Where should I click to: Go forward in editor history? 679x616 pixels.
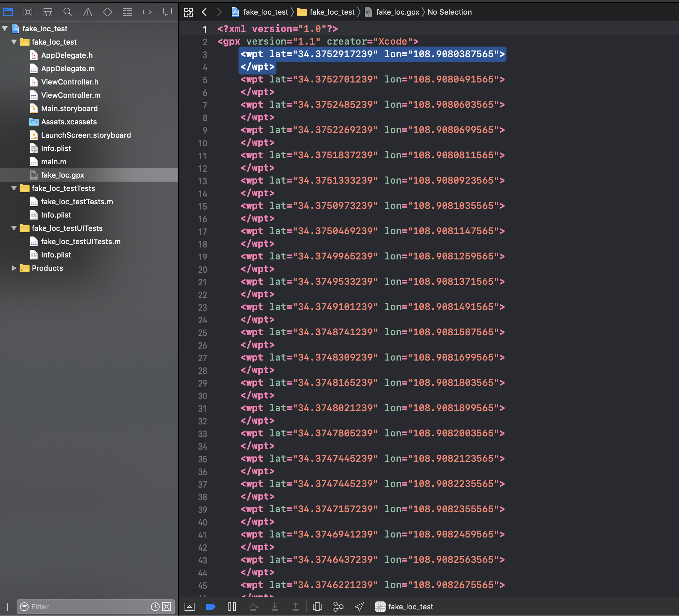point(219,12)
